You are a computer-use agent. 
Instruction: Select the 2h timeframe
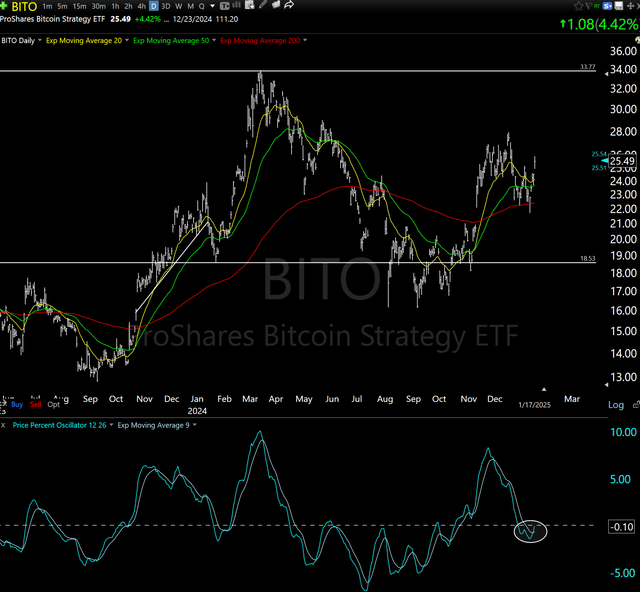(x=128, y=6)
